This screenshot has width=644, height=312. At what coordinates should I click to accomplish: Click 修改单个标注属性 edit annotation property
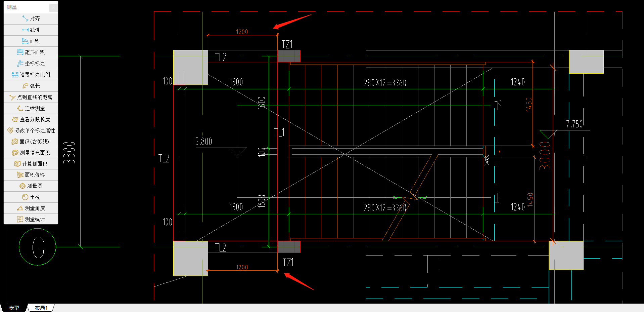[x=31, y=130]
